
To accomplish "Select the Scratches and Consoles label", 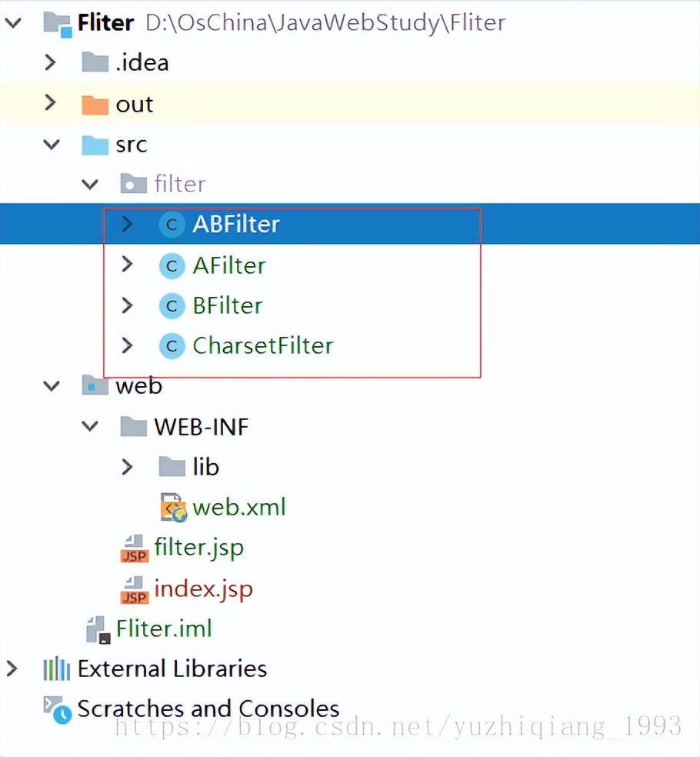I will 208,709.
